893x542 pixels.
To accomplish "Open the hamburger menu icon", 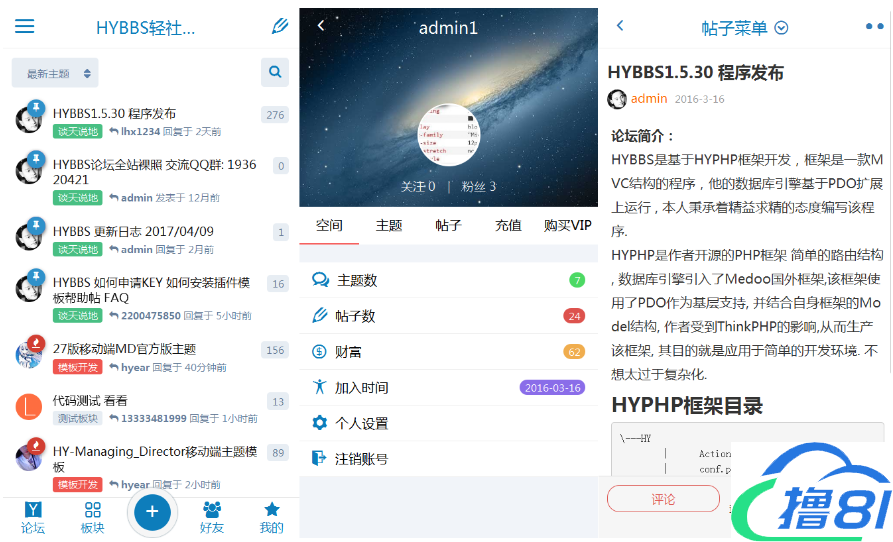I will (x=24, y=26).
